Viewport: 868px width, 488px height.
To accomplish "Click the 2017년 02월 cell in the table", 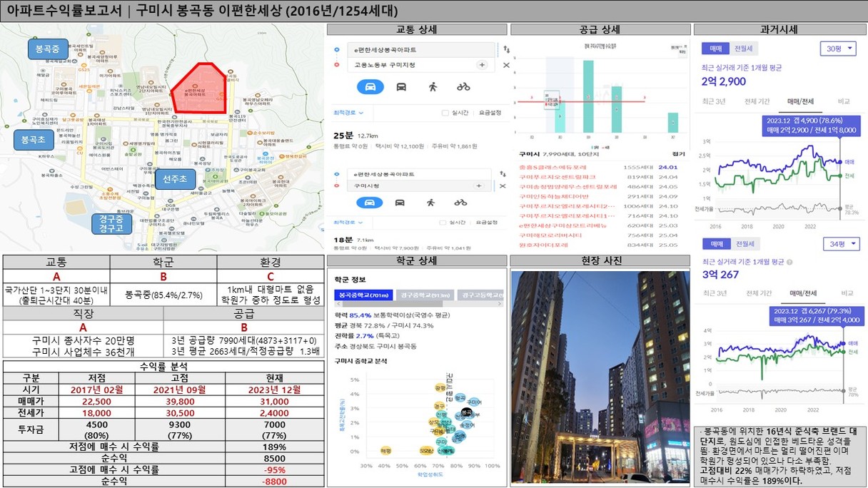I will (x=97, y=390).
